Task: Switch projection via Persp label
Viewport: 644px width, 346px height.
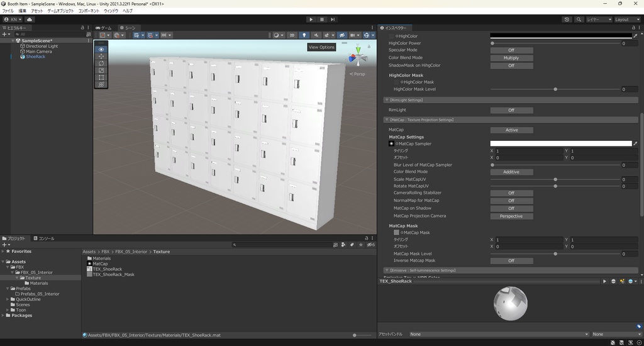Action: click(x=357, y=74)
